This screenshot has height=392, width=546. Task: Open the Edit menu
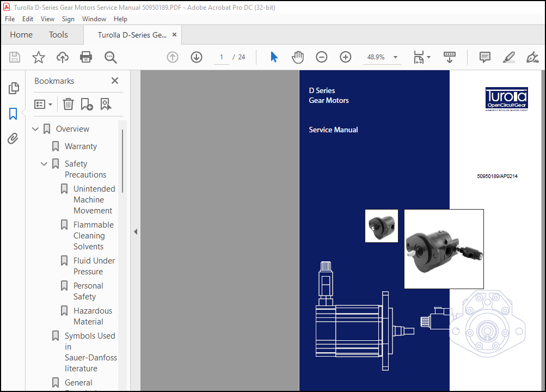pos(28,19)
